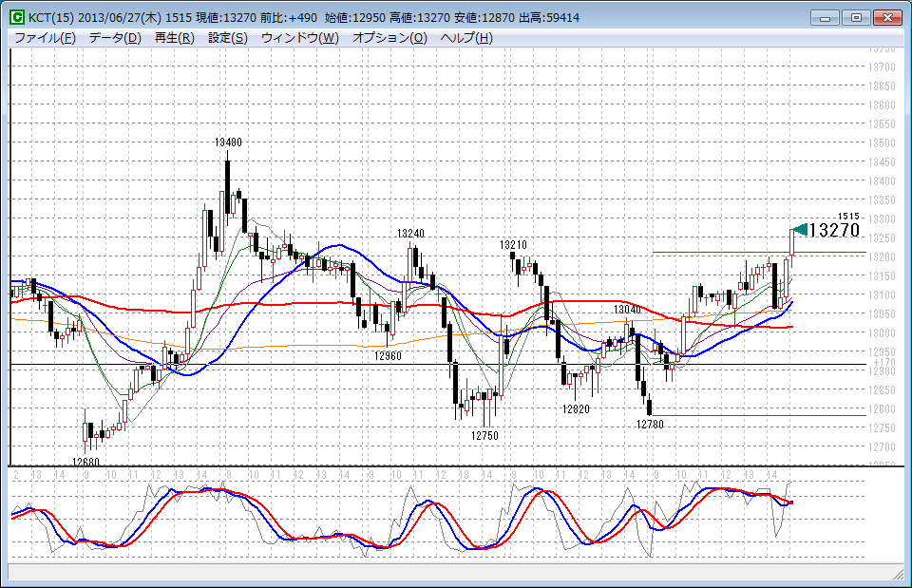Click the resize grip in the window corner
912x588 pixels.
[898, 575]
